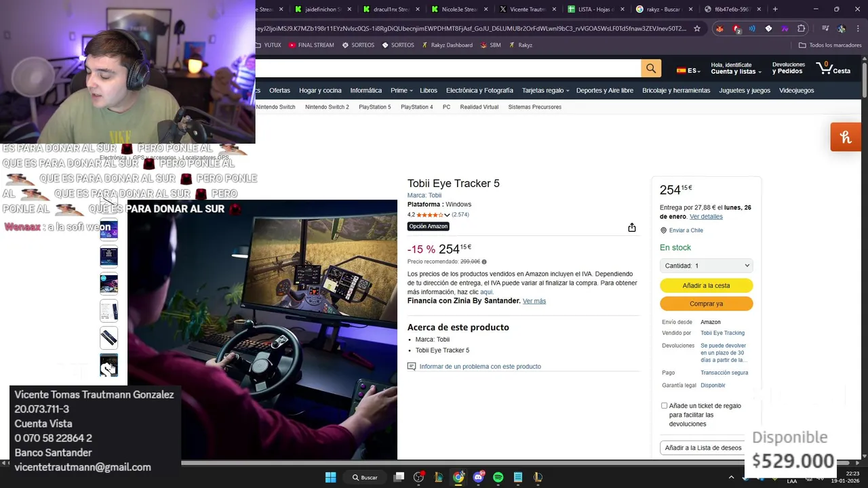Open the Notepad icon in the taskbar
Image resolution: width=868 pixels, height=488 pixels.
point(518,477)
